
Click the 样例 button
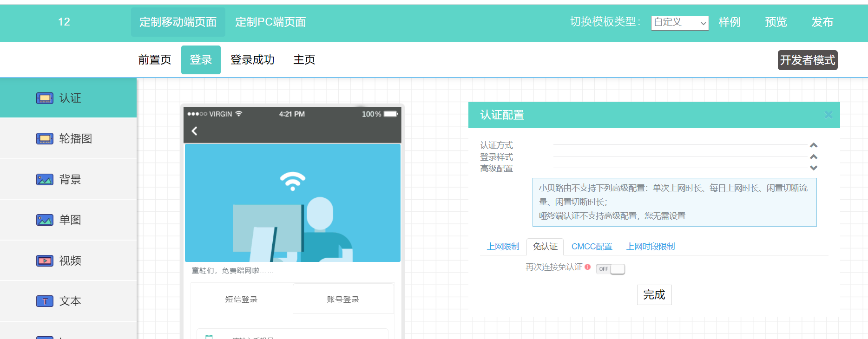point(730,22)
